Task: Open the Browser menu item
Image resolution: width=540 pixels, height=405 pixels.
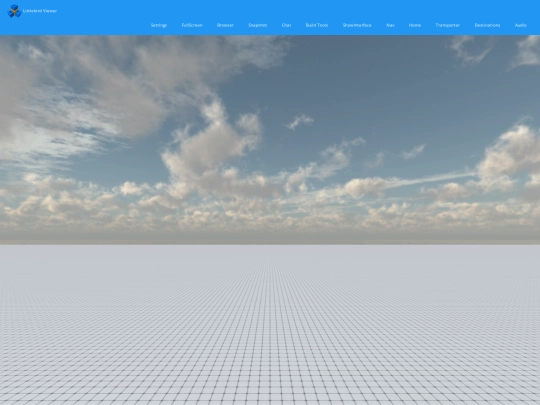Action: (225, 25)
